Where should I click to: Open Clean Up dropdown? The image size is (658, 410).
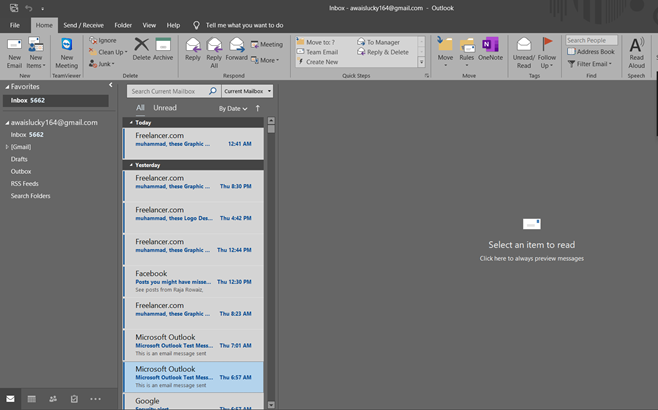[x=108, y=52]
